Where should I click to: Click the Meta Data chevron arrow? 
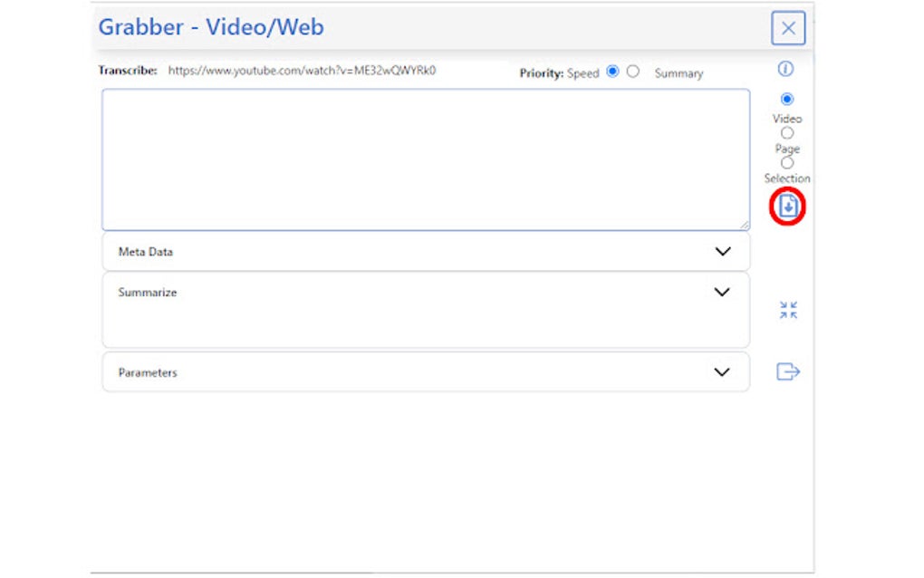click(x=722, y=251)
